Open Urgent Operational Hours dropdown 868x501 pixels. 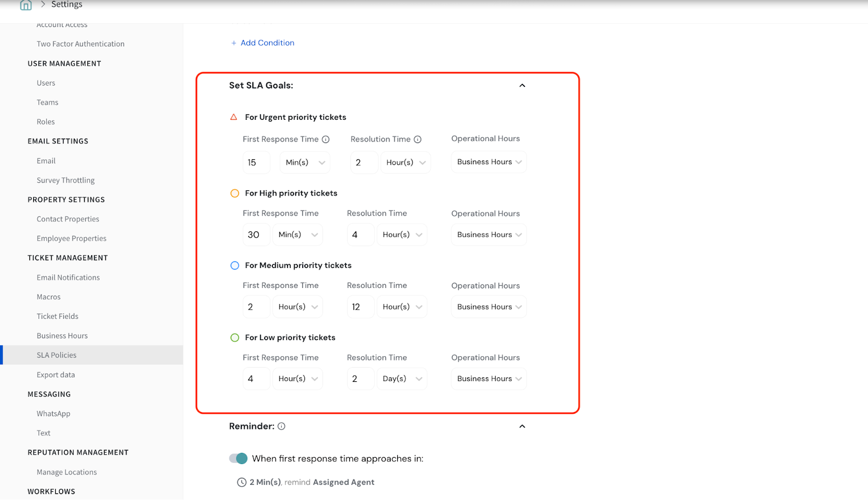(488, 162)
